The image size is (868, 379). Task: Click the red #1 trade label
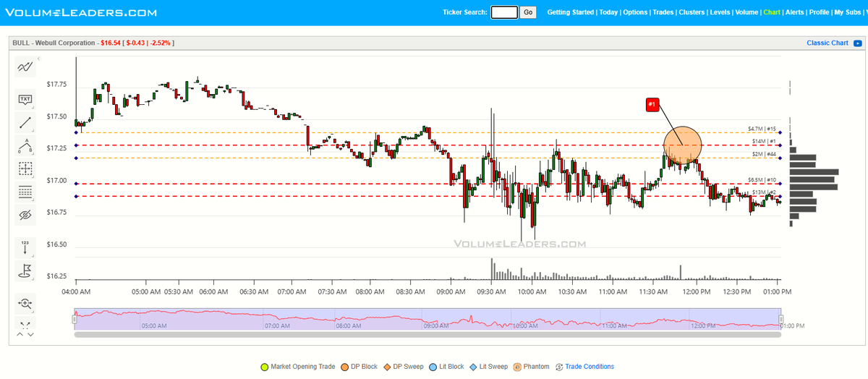(652, 105)
